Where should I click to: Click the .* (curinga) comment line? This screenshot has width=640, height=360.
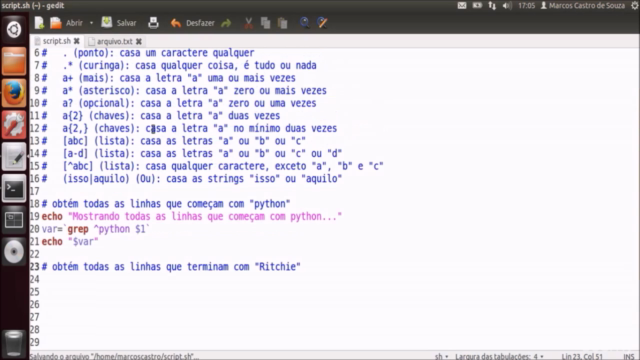(x=179, y=65)
